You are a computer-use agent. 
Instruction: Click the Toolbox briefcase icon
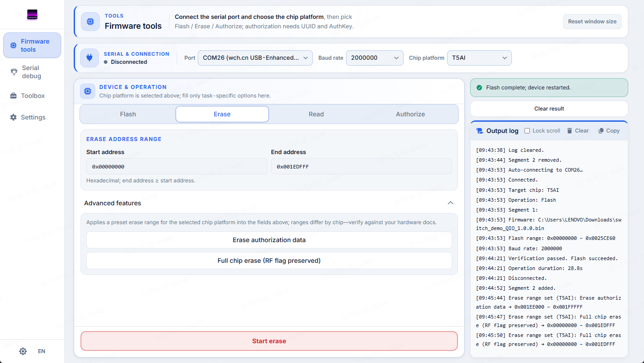13,96
